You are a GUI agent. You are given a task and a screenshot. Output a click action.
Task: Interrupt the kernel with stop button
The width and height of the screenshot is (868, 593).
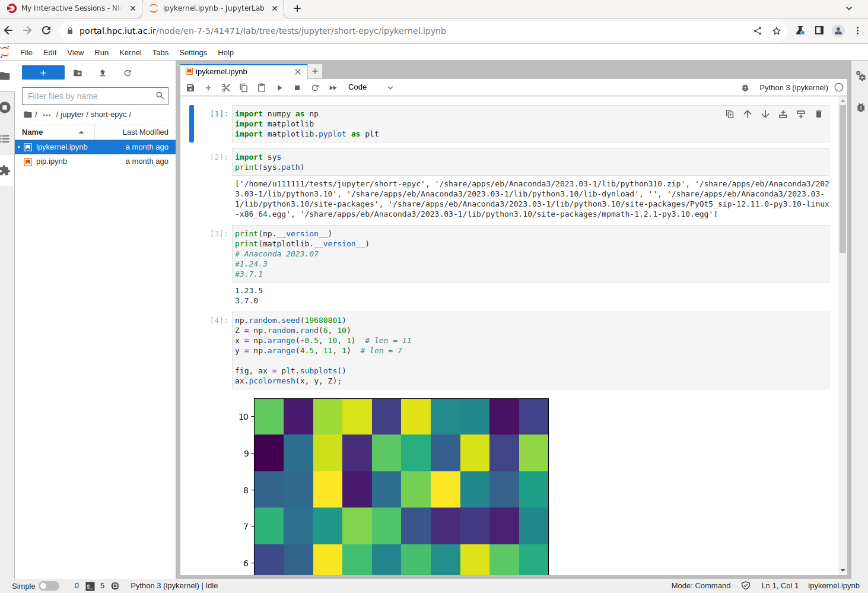pyautogui.click(x=297, y=88)
